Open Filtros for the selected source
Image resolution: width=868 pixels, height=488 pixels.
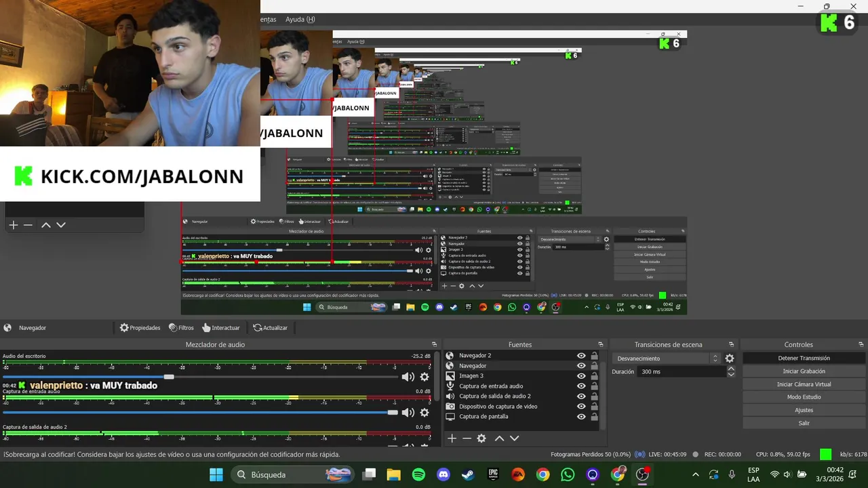pos(181,327)
